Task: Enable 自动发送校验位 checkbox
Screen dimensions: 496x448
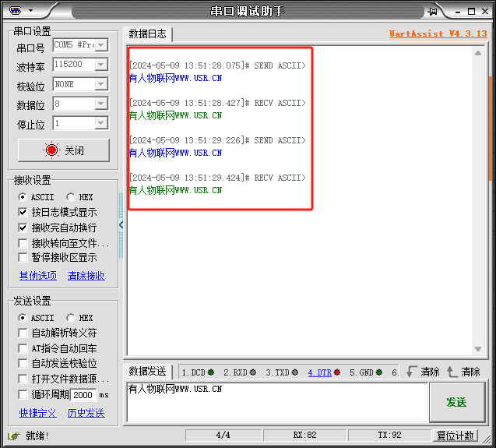Action: pos(23,364)
